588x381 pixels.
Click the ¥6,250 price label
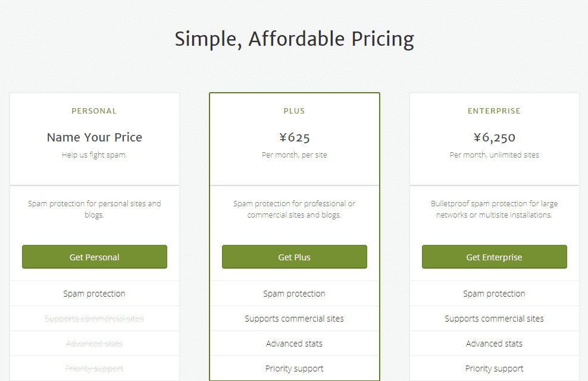pos(494,138)
